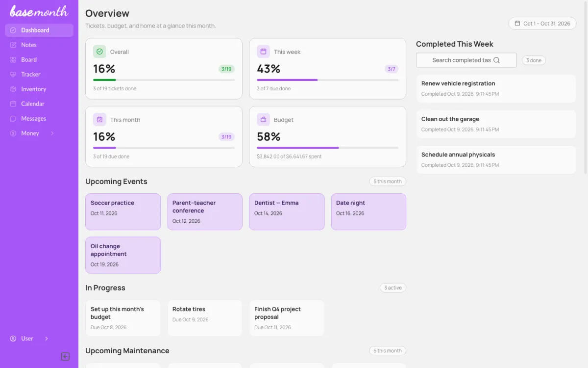Viewport: 588px width, 368px height.
Task: Click the Completed This Week heading
Action: pos(455,44)
